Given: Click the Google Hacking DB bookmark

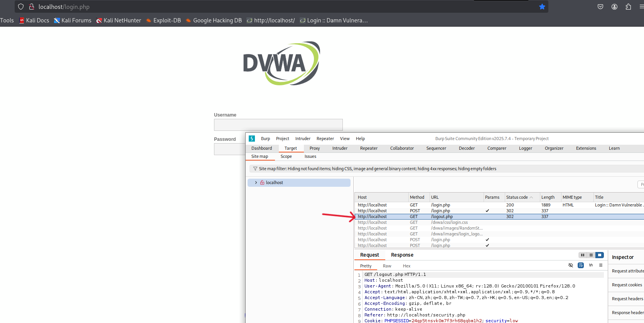Looking at the screenshot, I should click(214, 20).
